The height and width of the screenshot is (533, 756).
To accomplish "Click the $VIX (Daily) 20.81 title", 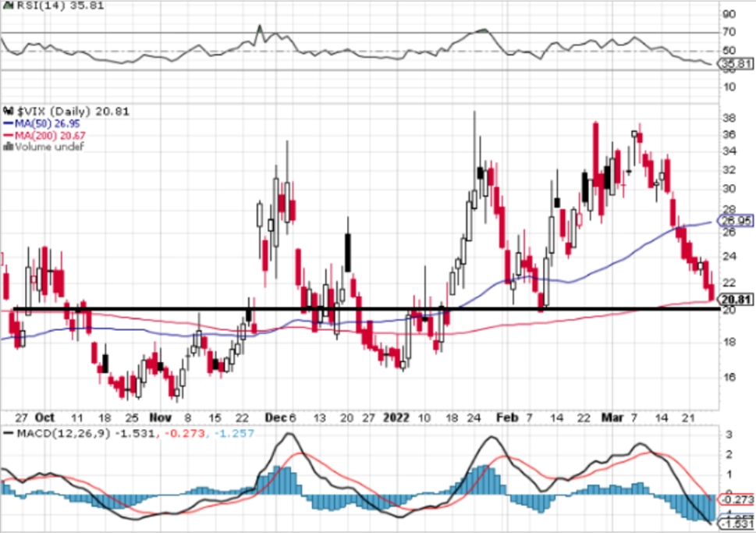I will pyautogui.click(x=73, y=112).
